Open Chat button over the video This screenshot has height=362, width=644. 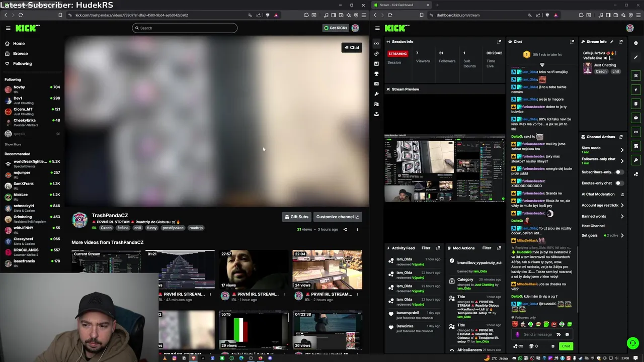[x=352, y=48]
